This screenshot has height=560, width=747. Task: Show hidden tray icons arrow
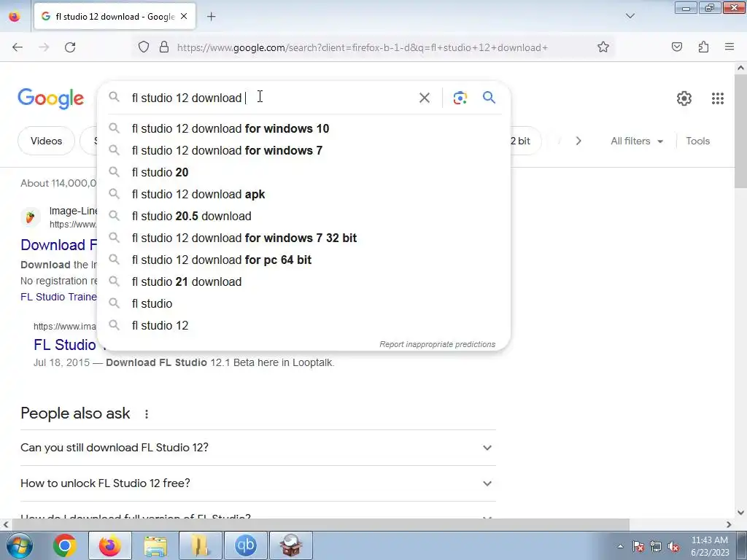click(620, 547)
